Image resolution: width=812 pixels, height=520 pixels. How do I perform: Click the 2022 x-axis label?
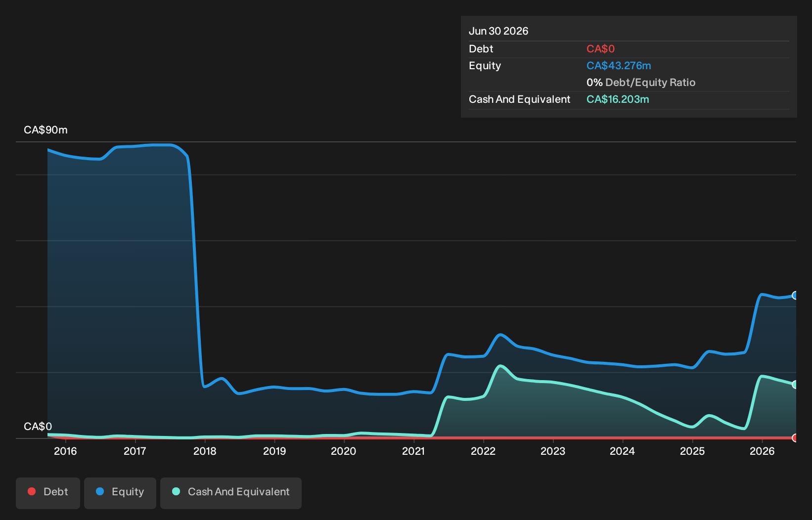pos(483,451)
